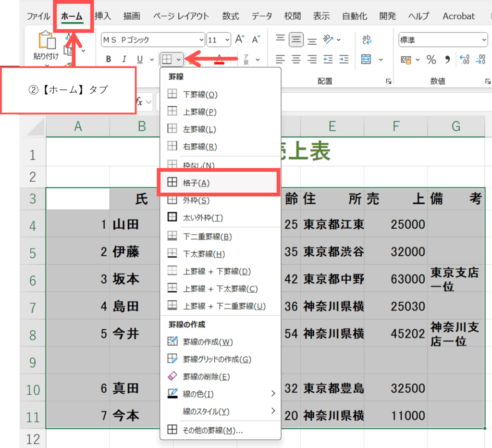Click 野線の削除 (Erase Border) option
Image resolution: width=492 pixels, height=448 pixels.
tap(206, 376)
